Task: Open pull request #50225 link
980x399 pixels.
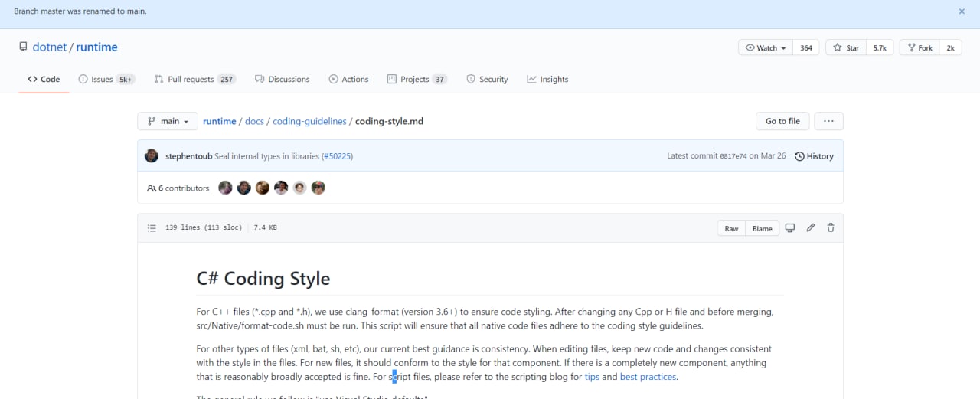Action: 337,156
